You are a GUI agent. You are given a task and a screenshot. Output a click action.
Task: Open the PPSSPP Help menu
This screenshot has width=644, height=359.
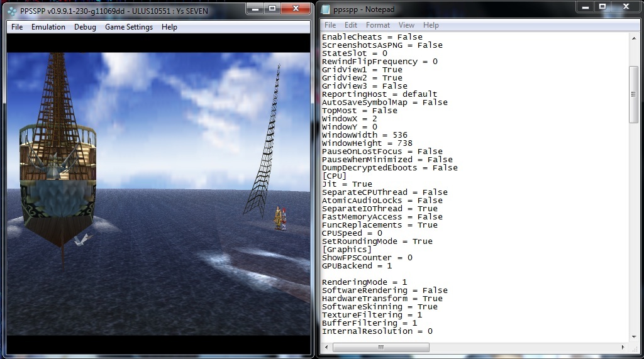point(169,27)
